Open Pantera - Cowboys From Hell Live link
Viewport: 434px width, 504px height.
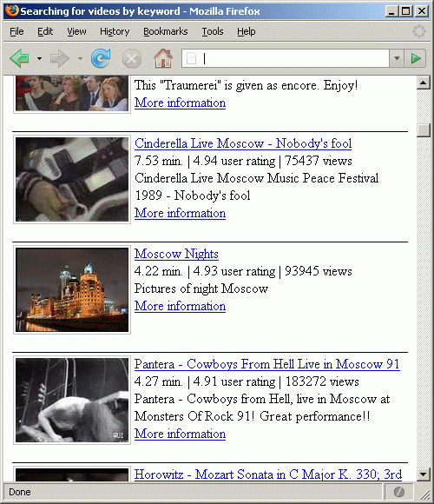click(x=267, y=364)
